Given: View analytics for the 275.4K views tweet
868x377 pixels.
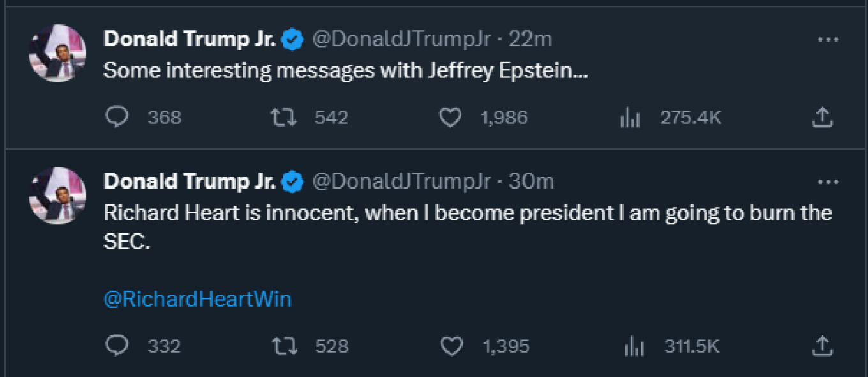Looking at the screenshot, I should coord(630,118).
